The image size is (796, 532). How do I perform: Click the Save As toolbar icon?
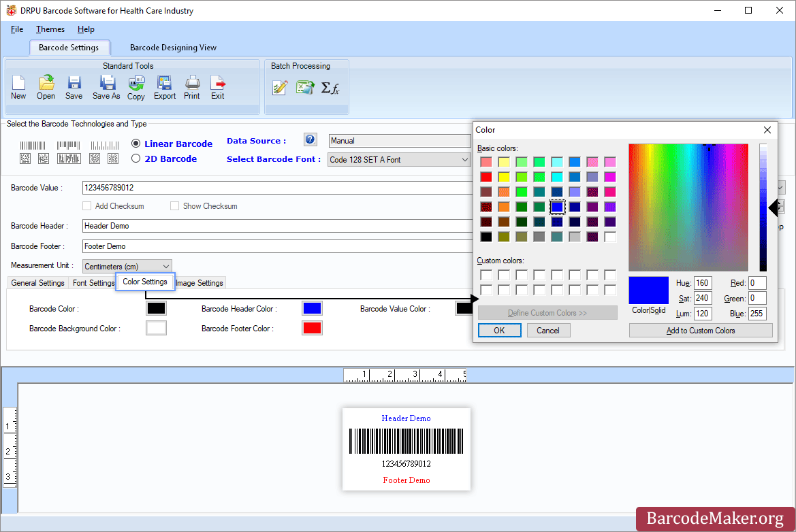point(107,87)
